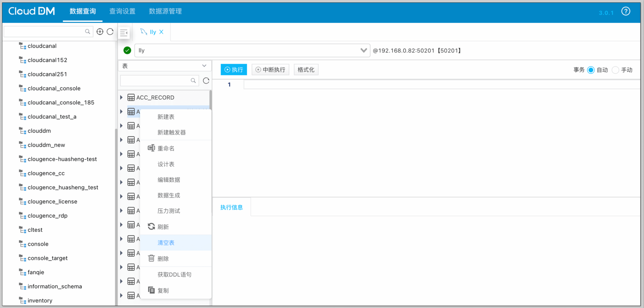
Task: Refresh the database list in sidebar
Action: click(x=110, y=32)
